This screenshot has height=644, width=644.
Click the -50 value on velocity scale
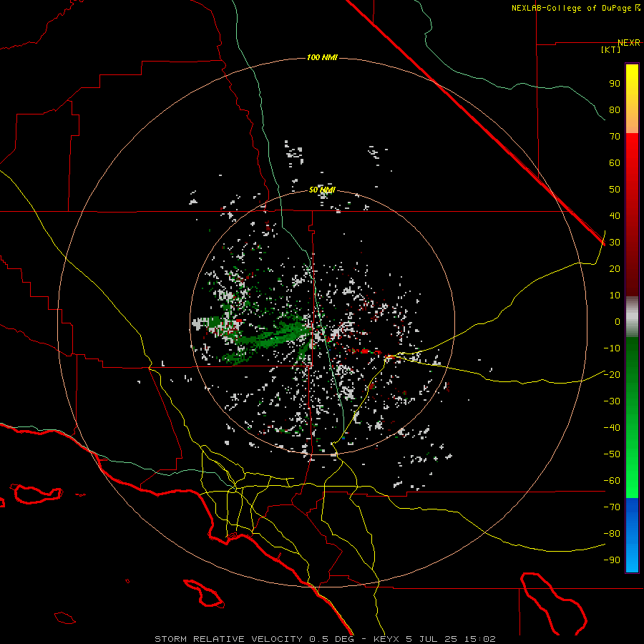pos(612,454)
